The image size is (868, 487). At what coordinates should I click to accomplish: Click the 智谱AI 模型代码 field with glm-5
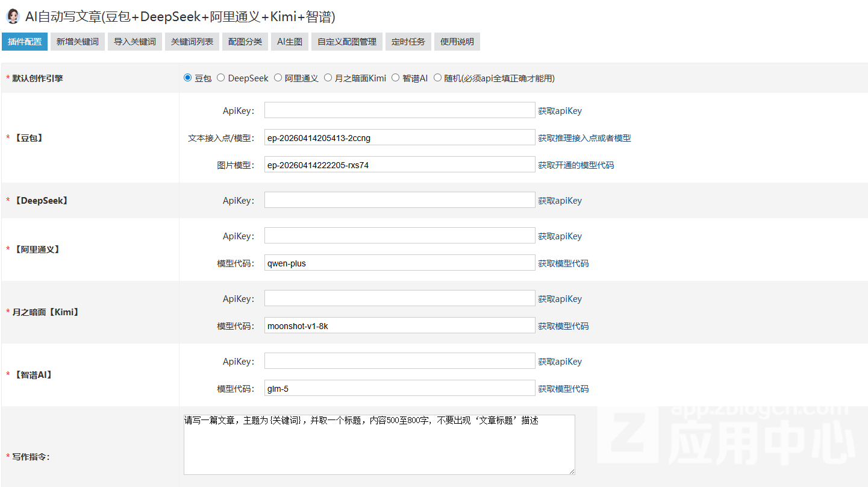click(x=400, y=388)
